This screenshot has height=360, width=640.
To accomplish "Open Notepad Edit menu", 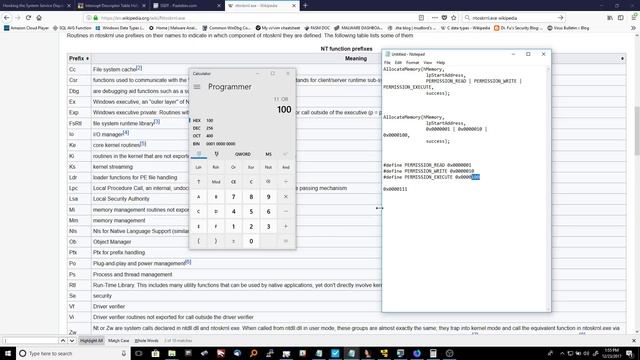I will tap(398, 62).
